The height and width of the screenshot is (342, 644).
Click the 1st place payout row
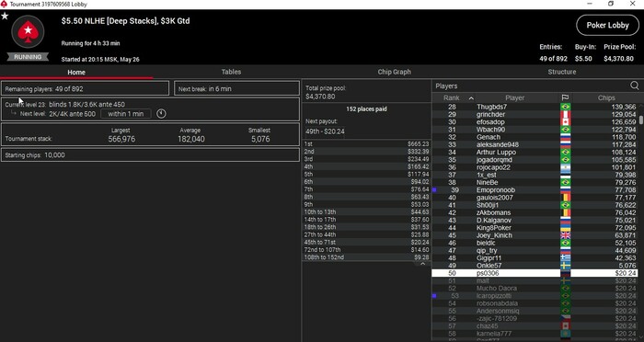(366, 143)
